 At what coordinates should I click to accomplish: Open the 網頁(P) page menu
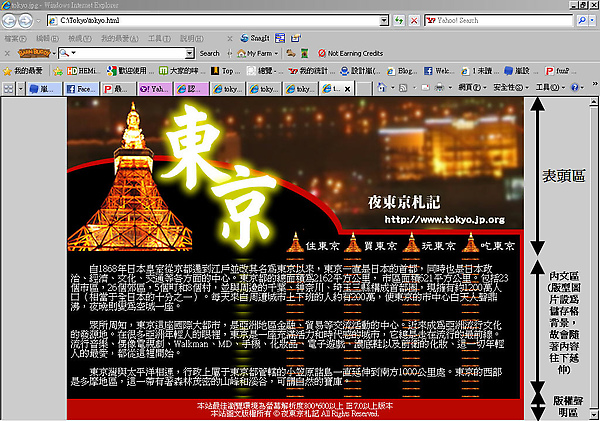tap(472, 88)
